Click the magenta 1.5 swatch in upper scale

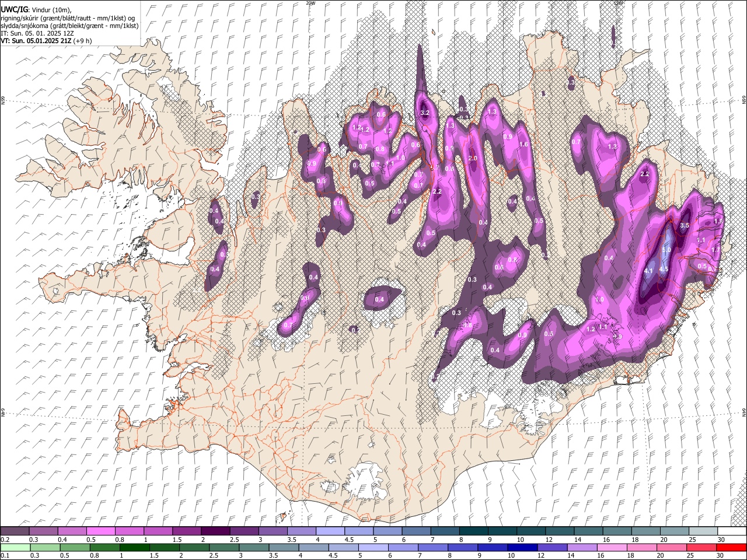tap(186, 531)
